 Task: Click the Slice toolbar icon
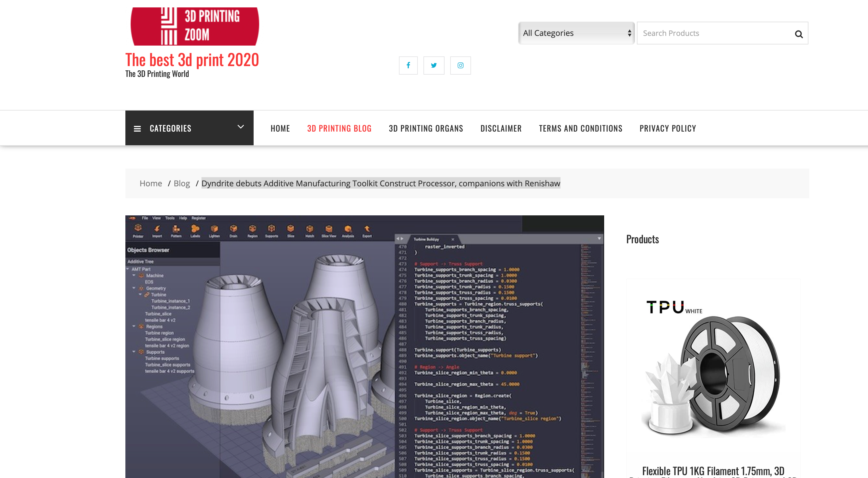tap(290, 229)
